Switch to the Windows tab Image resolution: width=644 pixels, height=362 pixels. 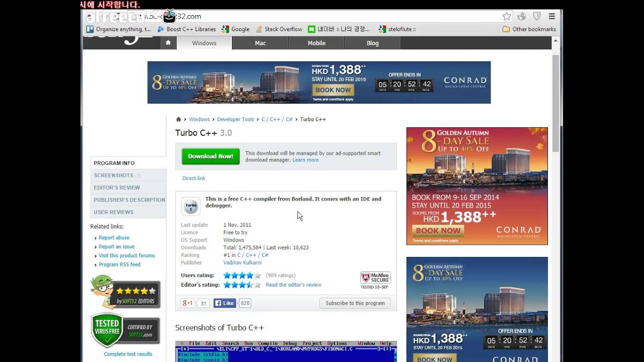coord(204,43)
